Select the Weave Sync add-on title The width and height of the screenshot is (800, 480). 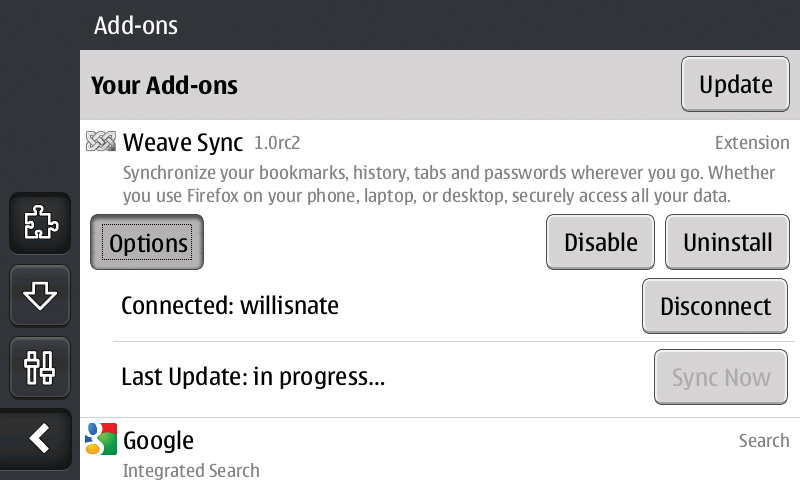click(x=183, y=142)
